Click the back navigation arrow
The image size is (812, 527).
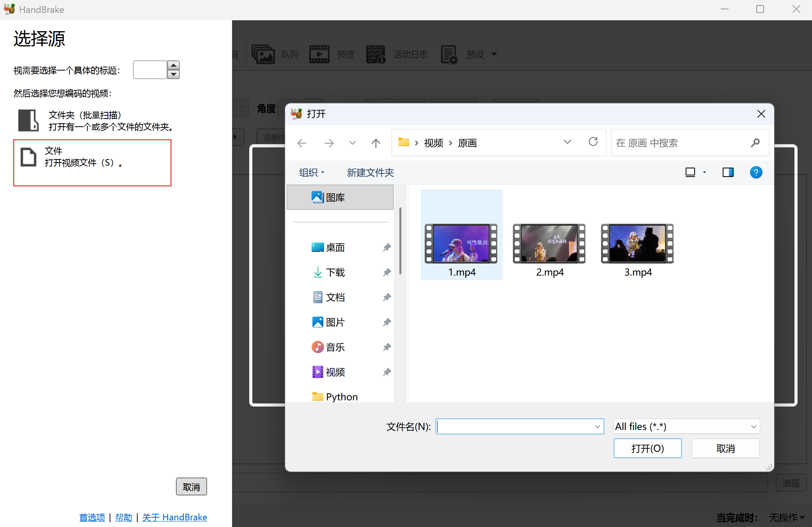[x=302, y=143]
